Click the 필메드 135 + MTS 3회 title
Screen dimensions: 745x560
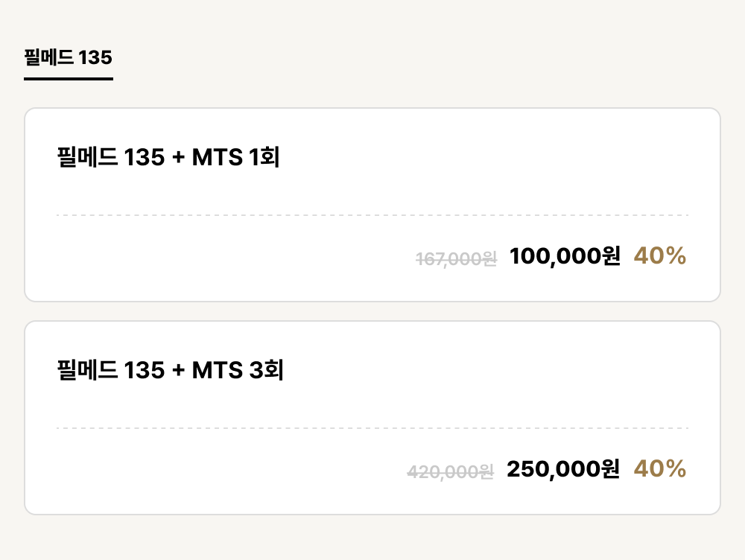pos(170,369)
